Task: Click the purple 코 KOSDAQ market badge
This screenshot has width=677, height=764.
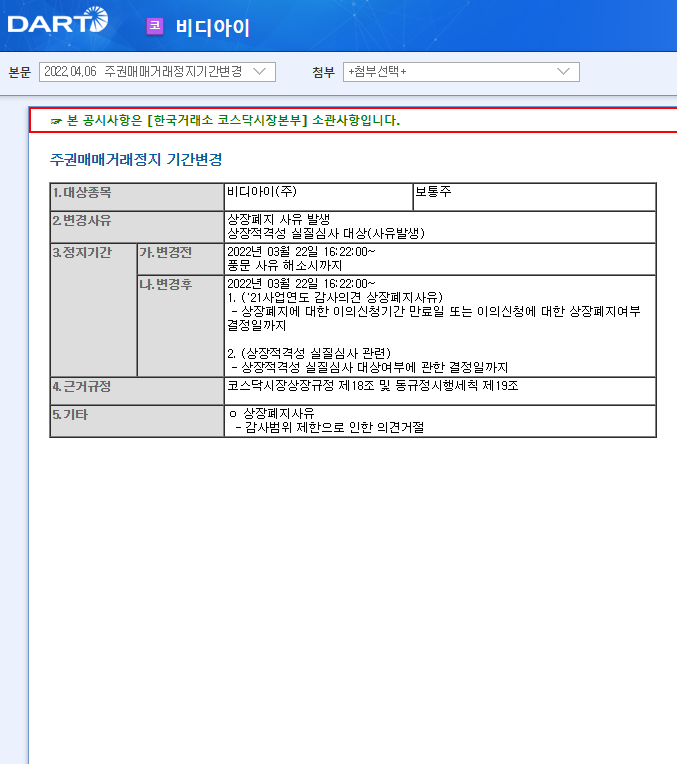Action: pos(155,26)
